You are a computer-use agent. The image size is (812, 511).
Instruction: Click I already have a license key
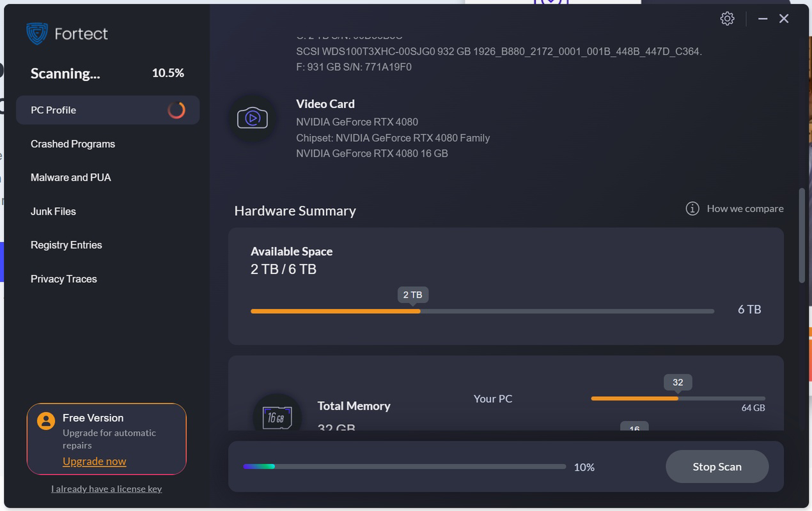[106, 489]
